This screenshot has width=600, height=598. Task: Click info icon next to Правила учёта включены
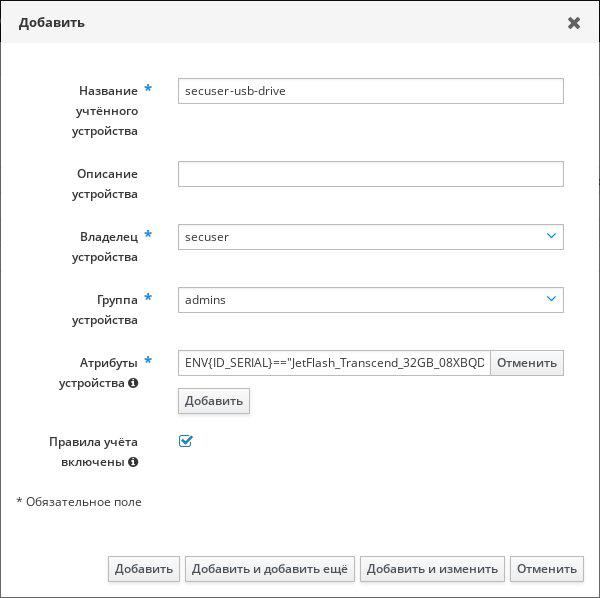[134, 462]
